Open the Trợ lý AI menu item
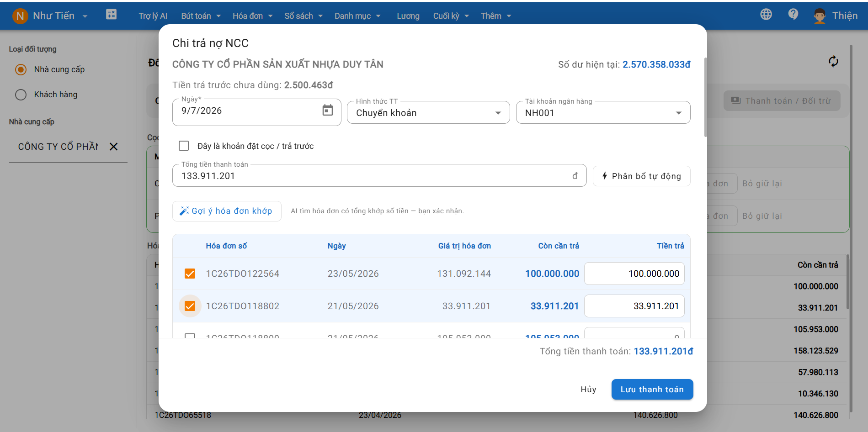Viewport: 868px width, 432px height. pyautogui.click(x=153, y=16)
